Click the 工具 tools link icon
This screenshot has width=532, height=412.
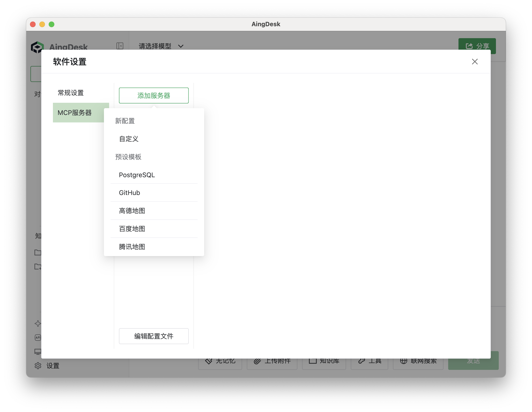(361, 361)
